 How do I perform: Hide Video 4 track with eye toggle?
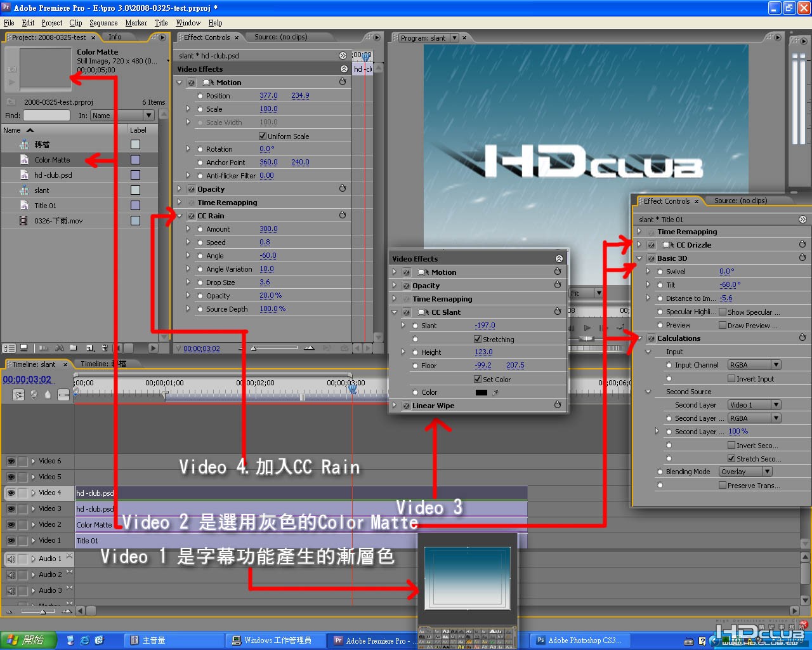(11, 493)
